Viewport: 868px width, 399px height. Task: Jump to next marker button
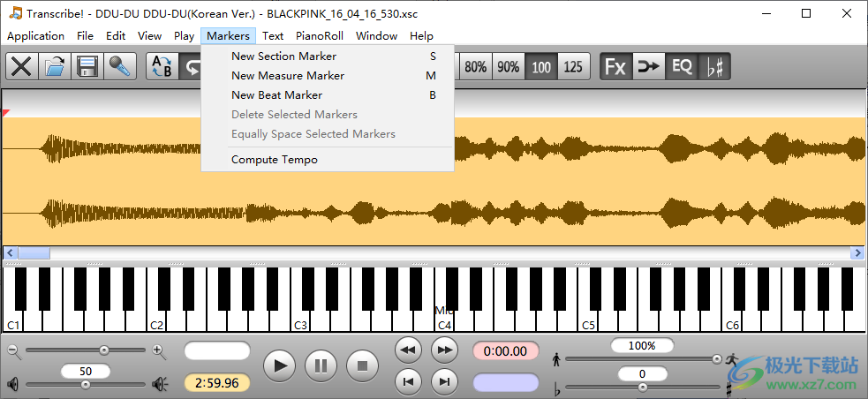point(444,381)
